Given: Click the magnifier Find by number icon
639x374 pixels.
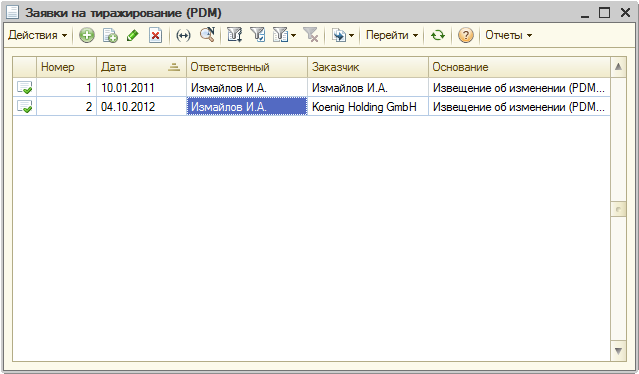Looking at the screenshot, I should (207, 35).
